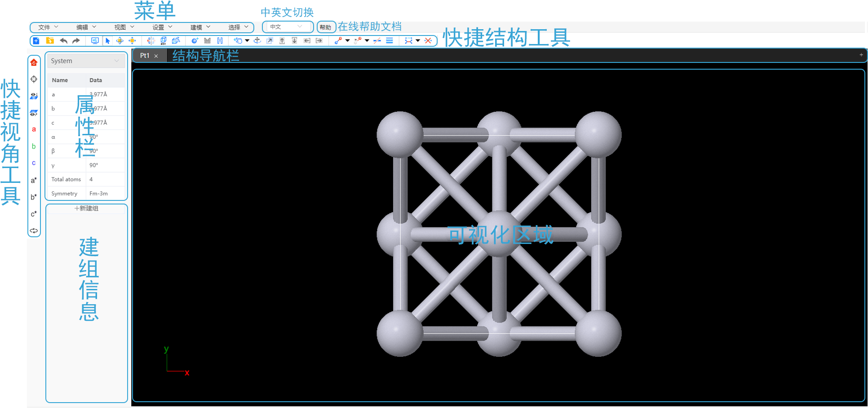
Task: Open dropdown arrow next to blue bond tool
Action: [x=347, y=41]
